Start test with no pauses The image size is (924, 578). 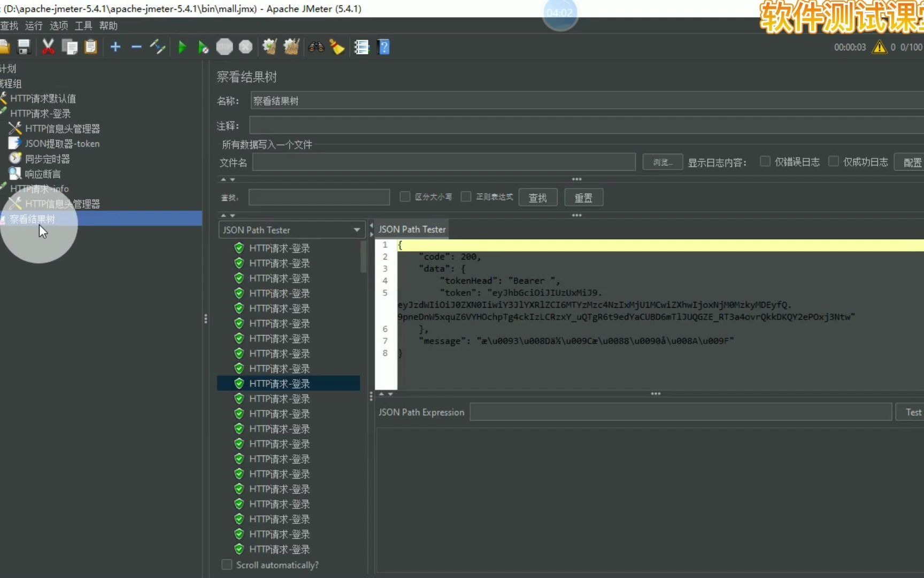203,47
